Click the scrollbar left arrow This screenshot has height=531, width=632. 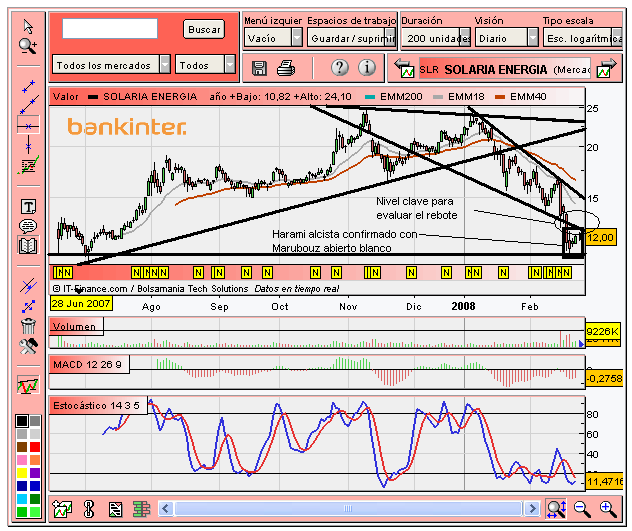click(x=166, y=508)
